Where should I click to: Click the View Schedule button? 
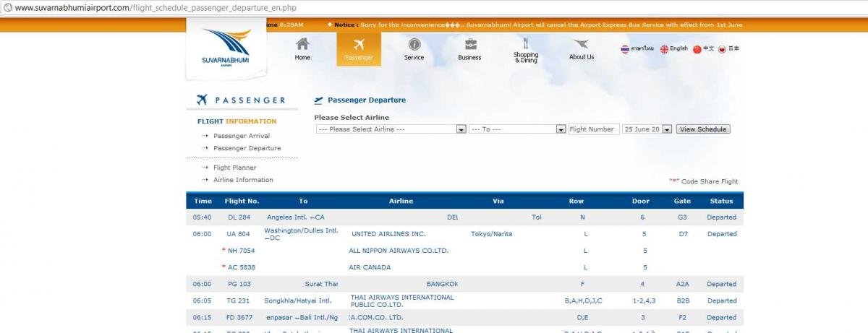tap(703, 129)
